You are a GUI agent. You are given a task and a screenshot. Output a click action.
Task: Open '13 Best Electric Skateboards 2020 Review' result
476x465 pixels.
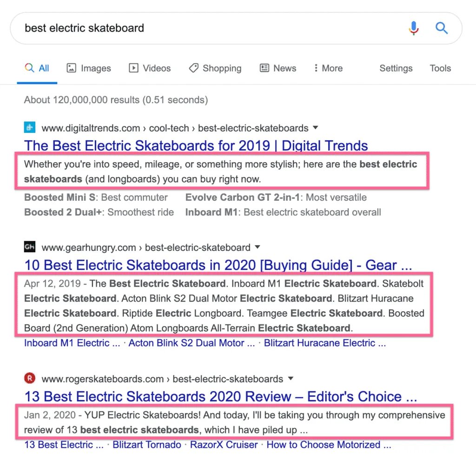[220, 396]
